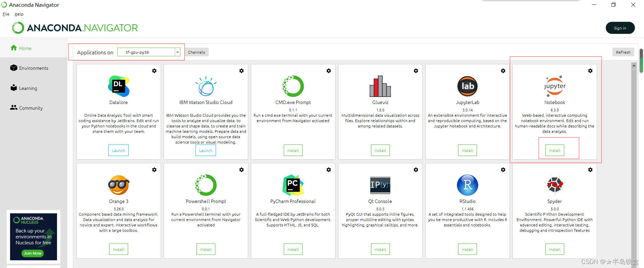The height and width of the screenshot is (268, 644).
Task: Expand the tf-gpu-py38 environment dropdown
Action: pyautogui.click(x=177, y=52)
